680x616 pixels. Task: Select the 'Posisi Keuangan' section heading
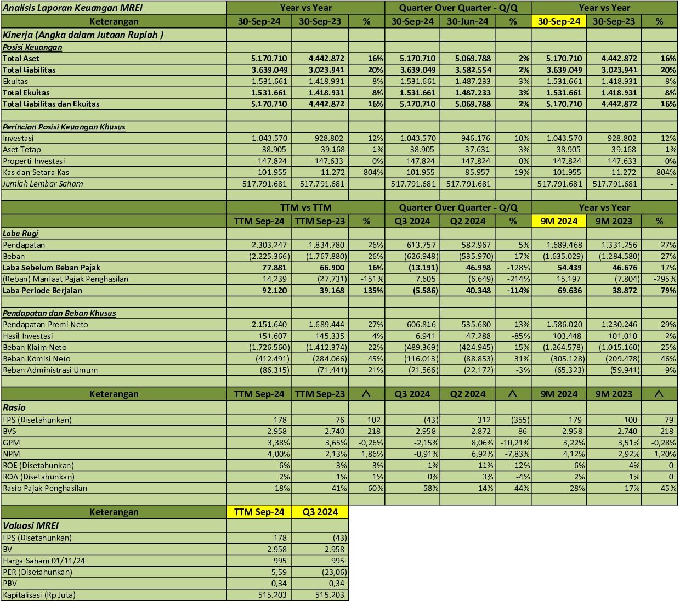32,47
